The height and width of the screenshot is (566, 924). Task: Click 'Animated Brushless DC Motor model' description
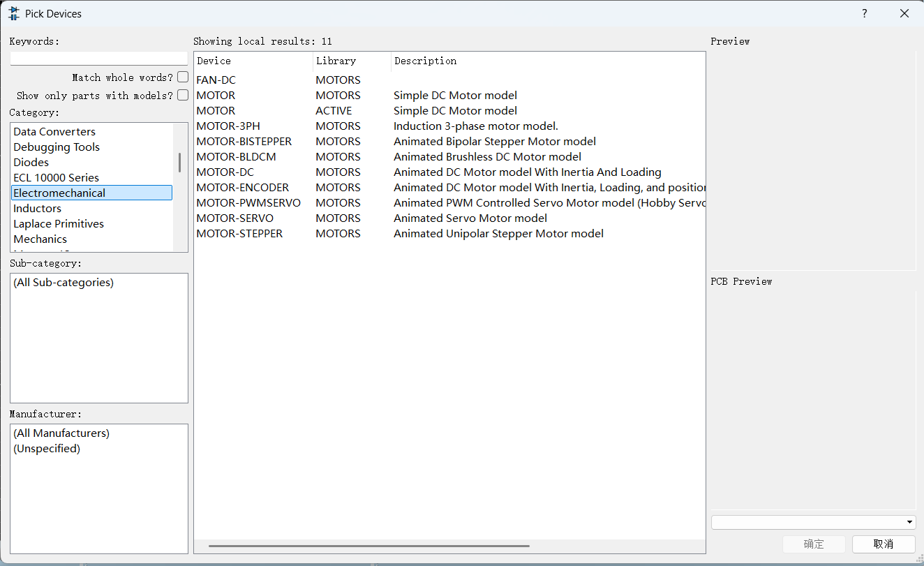[x=487, y=156]
